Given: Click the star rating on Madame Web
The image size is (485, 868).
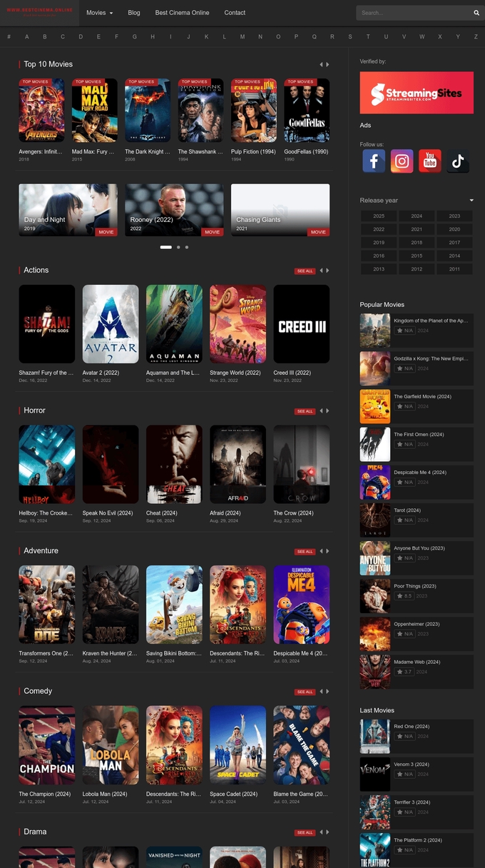Looking at the screenshot, I should tap(404, 672).
